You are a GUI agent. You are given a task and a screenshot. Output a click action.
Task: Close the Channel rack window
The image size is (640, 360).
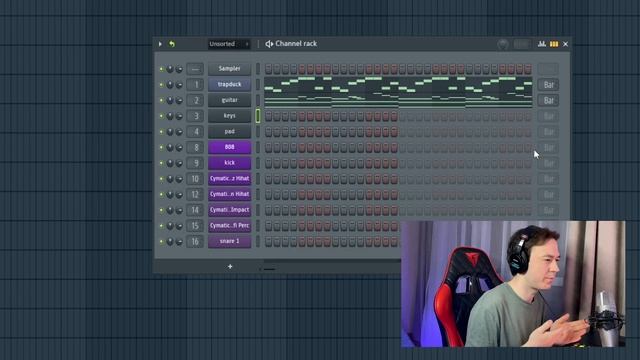tap(565, 44)
